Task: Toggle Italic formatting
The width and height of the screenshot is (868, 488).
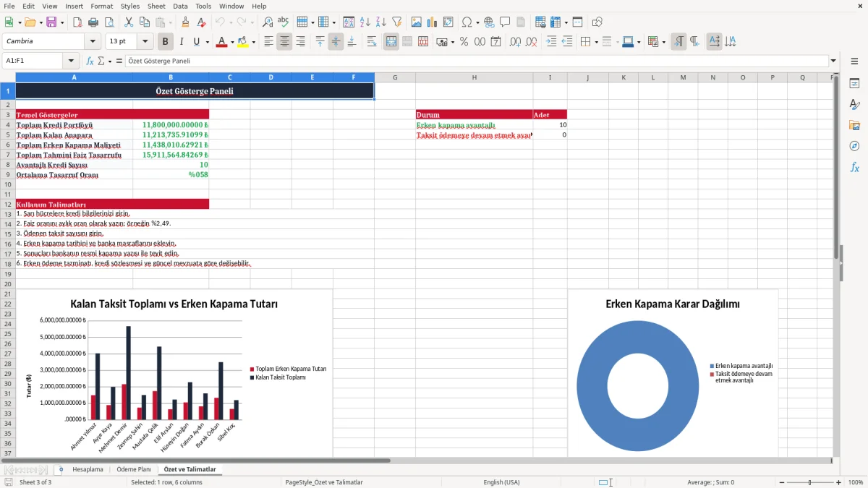Action: 182,42
